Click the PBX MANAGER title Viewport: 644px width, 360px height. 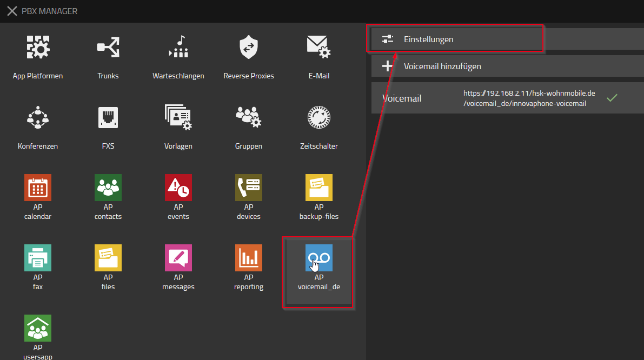pos(49,11)
